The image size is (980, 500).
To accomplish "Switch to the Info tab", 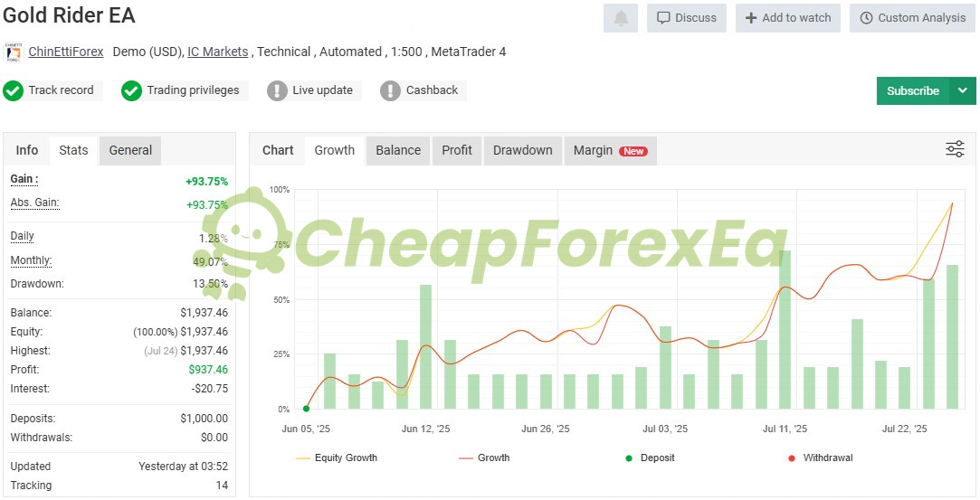I will [27, 150].
